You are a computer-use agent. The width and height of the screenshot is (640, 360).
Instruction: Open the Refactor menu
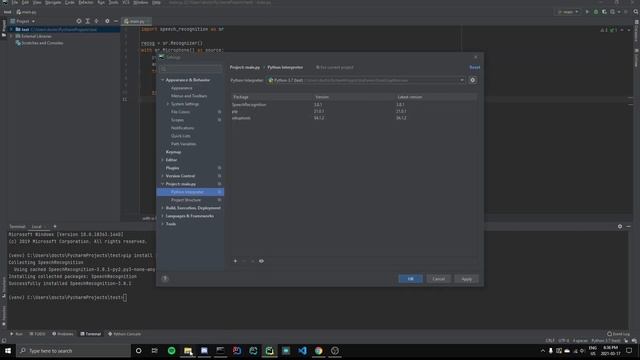pos(86,2)
